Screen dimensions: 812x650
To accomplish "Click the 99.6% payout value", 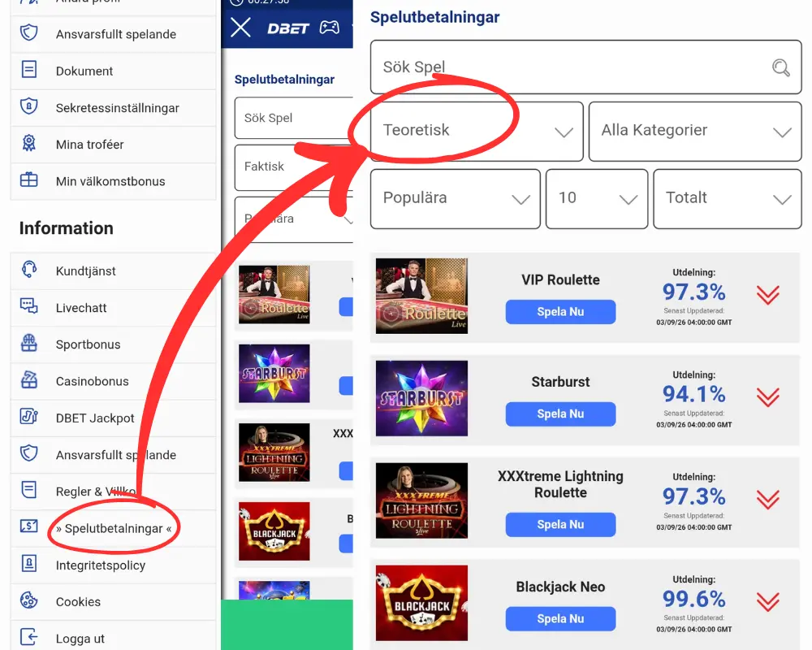I will click(x=694, y=599).
